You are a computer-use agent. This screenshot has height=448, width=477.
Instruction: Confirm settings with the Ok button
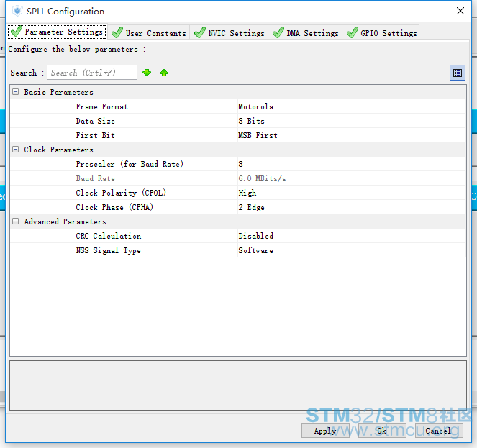(x=381, y=431)
